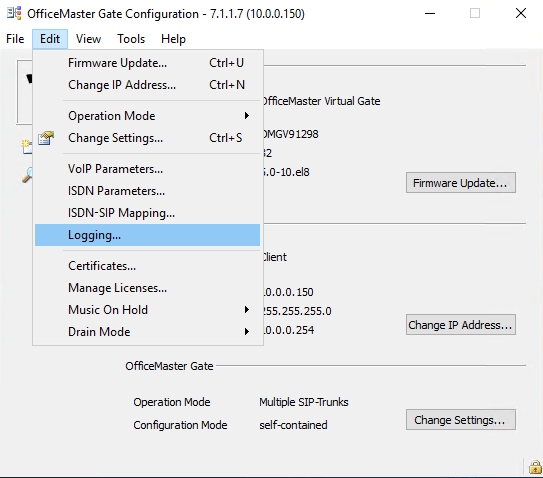This screenshot has height=478, width=543.
Task: Click the OfficeMaster app icon in title bar
Action: [x=14, y=13]
